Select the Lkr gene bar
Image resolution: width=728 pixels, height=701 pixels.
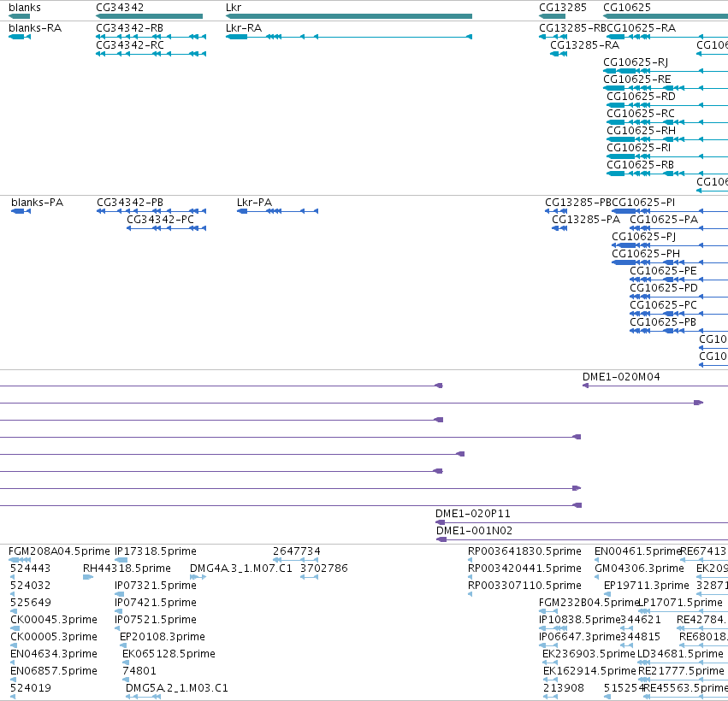(x=349, y=17)
